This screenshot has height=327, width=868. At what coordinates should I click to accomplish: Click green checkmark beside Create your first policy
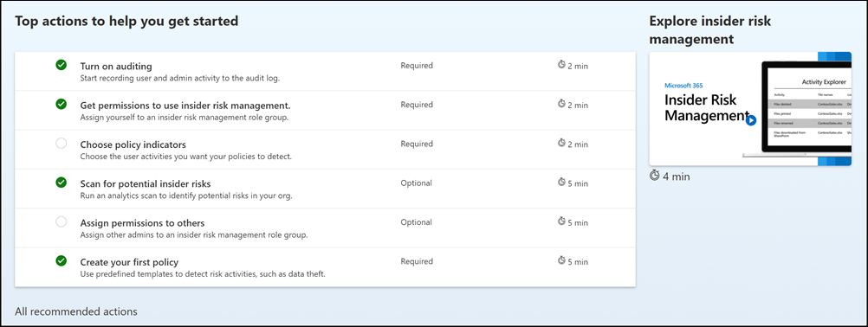(x=61, y=260)
